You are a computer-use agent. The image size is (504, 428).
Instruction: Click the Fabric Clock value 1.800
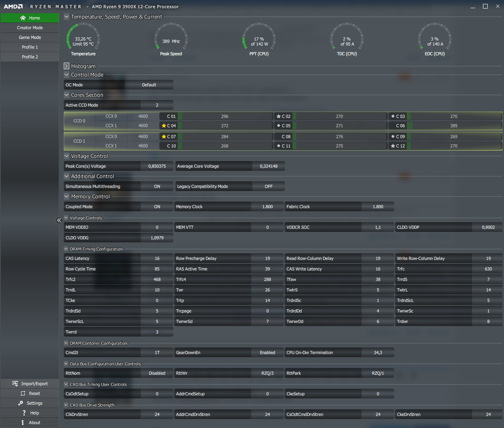378,207
